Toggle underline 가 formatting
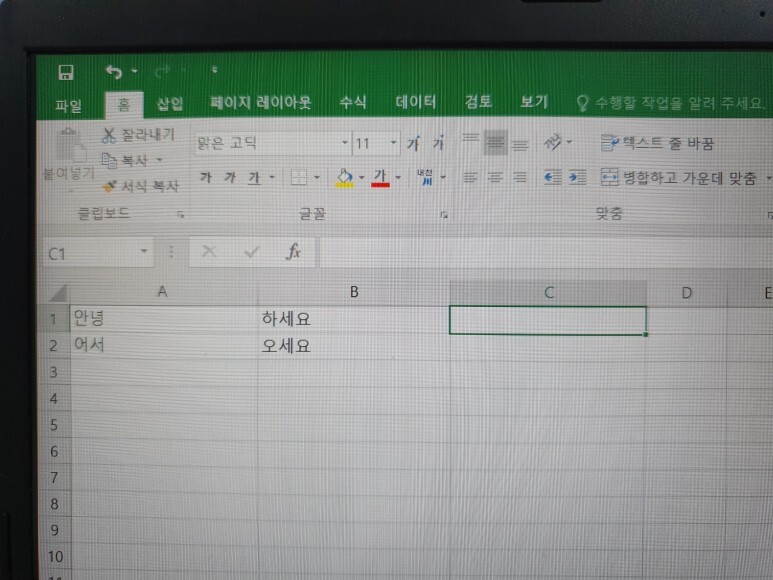This screenshot has width=773, height=580. (x=254, y=177)
